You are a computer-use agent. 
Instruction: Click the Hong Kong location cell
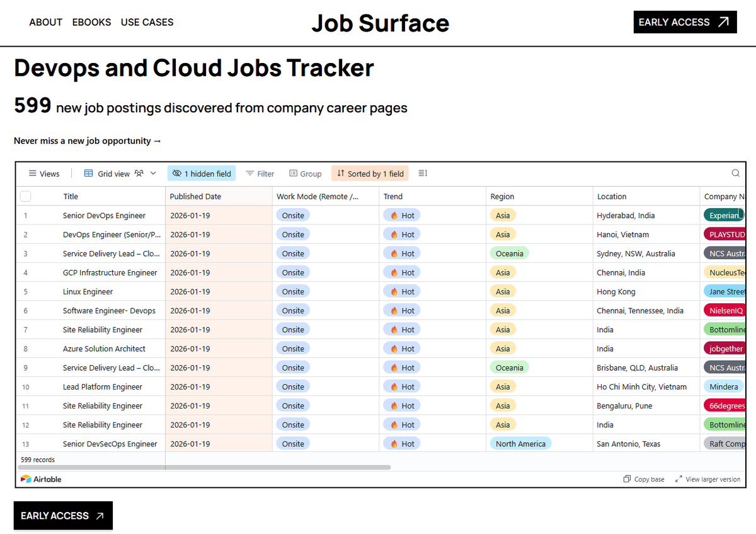pos(646,291)
